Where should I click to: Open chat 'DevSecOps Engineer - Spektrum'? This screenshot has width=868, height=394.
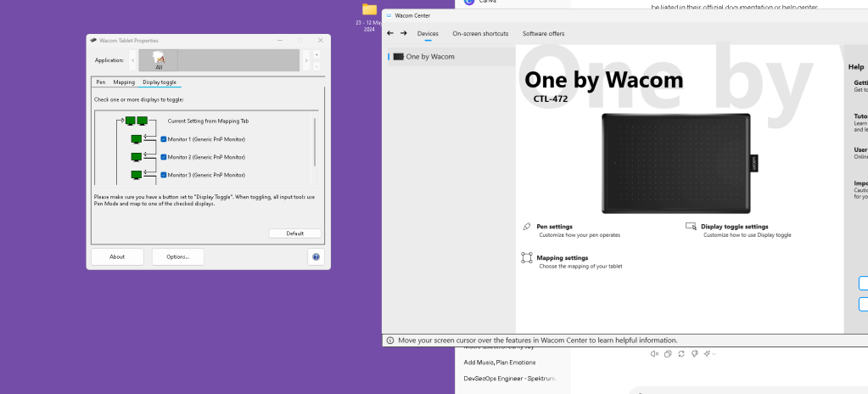(x=509, y=378)
